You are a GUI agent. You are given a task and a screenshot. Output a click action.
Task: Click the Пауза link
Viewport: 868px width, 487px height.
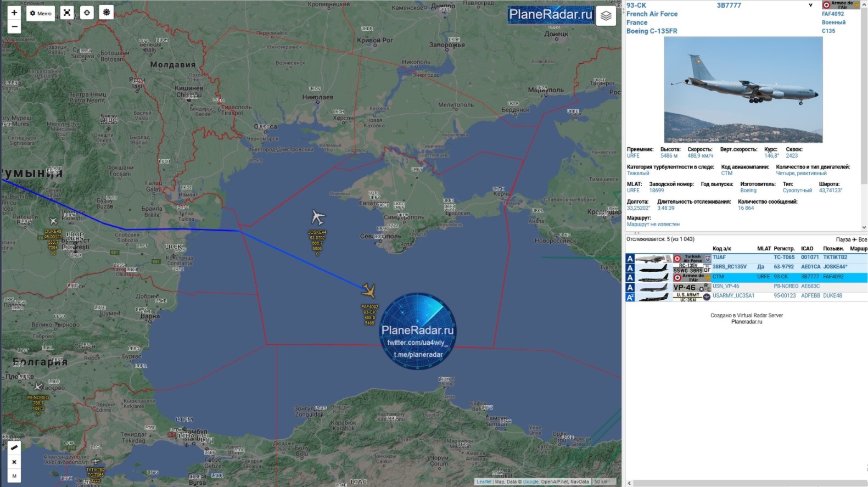[x=843, y=239]
